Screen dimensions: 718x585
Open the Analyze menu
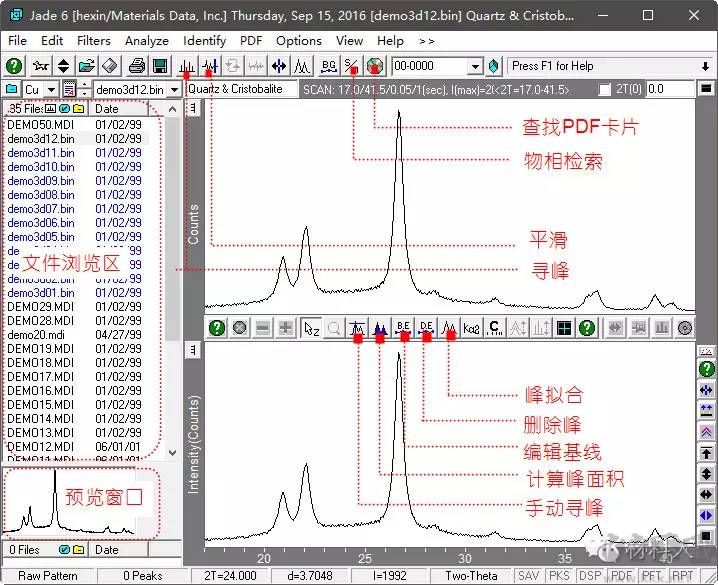tap(146, 41)
